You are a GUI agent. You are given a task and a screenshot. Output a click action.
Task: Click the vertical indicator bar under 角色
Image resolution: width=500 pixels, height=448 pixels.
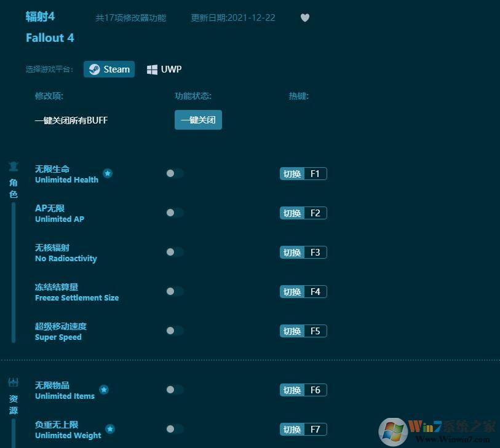pyautogui.click(x=13, y=270)
